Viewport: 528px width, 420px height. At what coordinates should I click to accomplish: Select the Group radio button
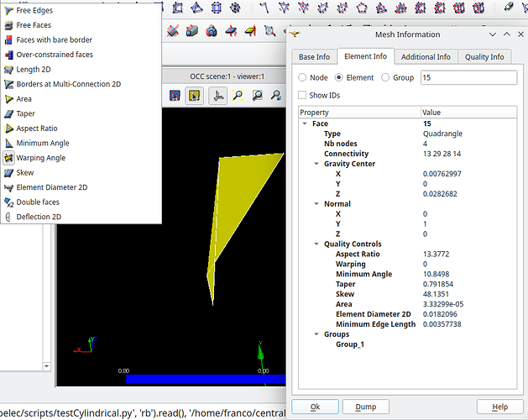tap(386, 77)
